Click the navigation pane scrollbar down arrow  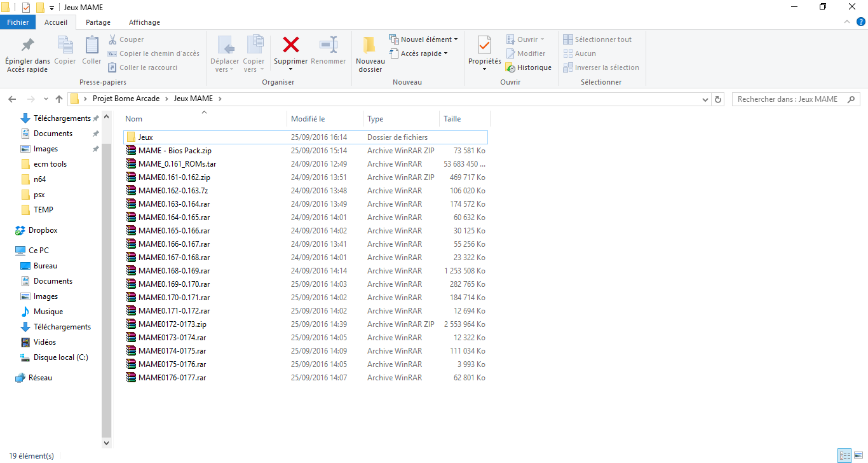click(106, 443)
